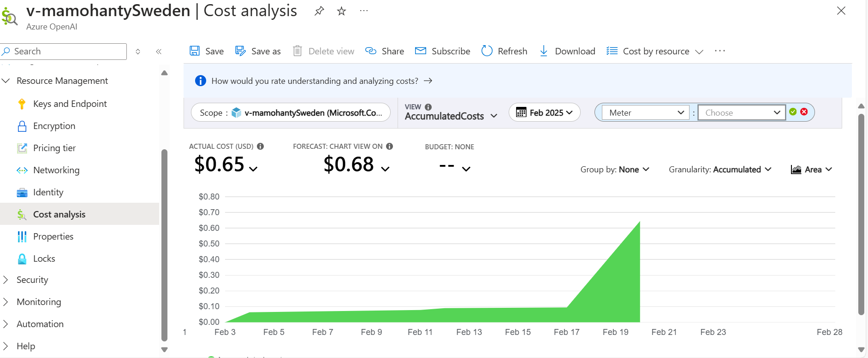Pin the Cost analysis blade
The image size is (868, 358).
coord(319,11)
